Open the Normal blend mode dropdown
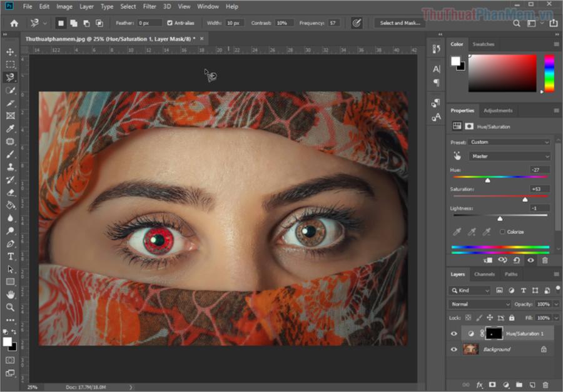 480,304
